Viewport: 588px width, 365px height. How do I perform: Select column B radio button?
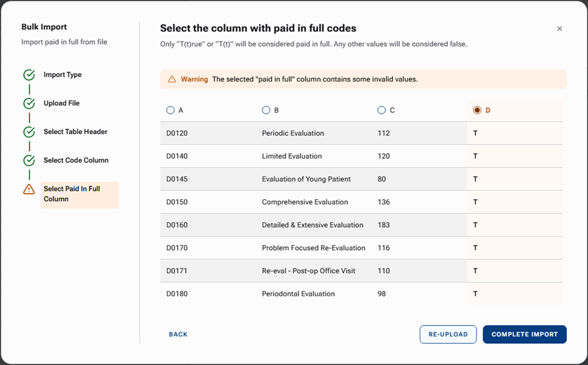[x=265, y=110]
